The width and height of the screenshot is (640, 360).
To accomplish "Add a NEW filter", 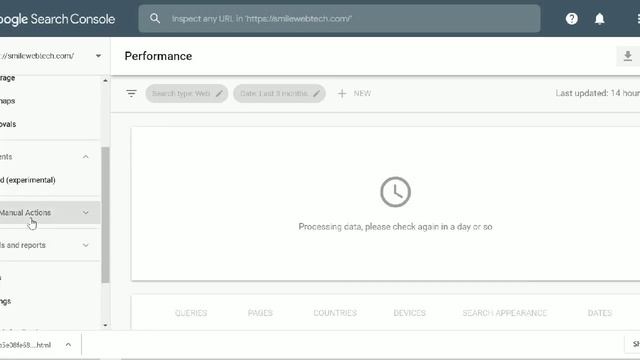I will 354,93.
